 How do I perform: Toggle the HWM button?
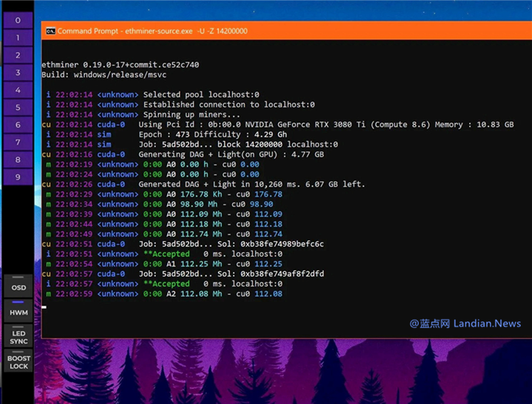tap(19, 311)
